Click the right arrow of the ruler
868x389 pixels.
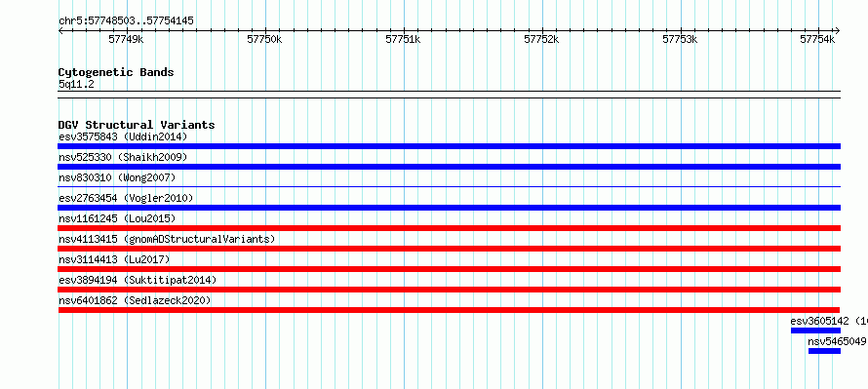click(838, 31)
